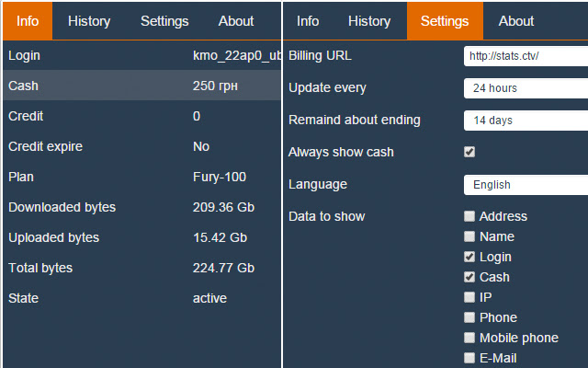Click the Language label
Image resolution: width=588 pixels, height=368 pixels.
(x=318, y=184)
